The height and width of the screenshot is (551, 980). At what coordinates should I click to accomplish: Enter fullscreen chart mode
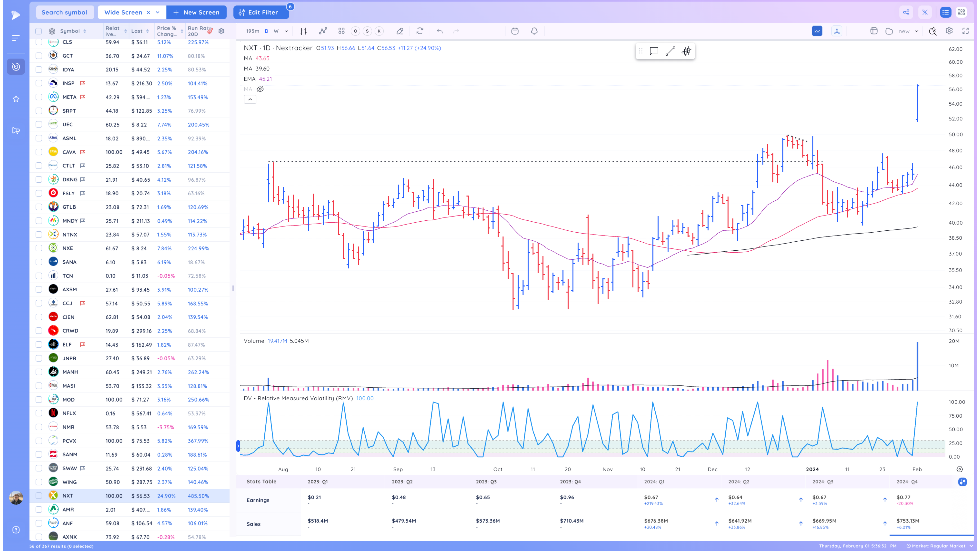pyautogui.click(x=966, y=31)
